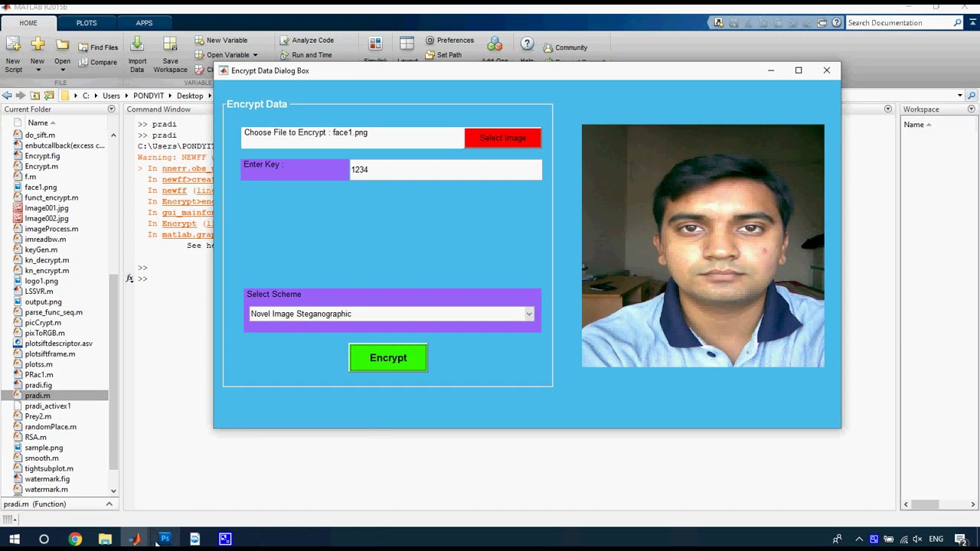Collapse the toolstrip with the arrow button
Viewport: 980px width, 551px height.
click(x=972, y=23)
